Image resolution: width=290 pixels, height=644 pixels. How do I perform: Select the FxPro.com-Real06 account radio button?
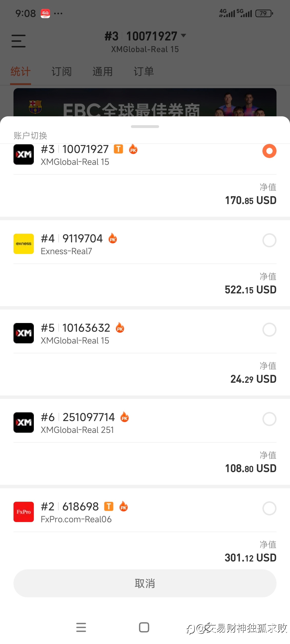[x=269, y=508]
